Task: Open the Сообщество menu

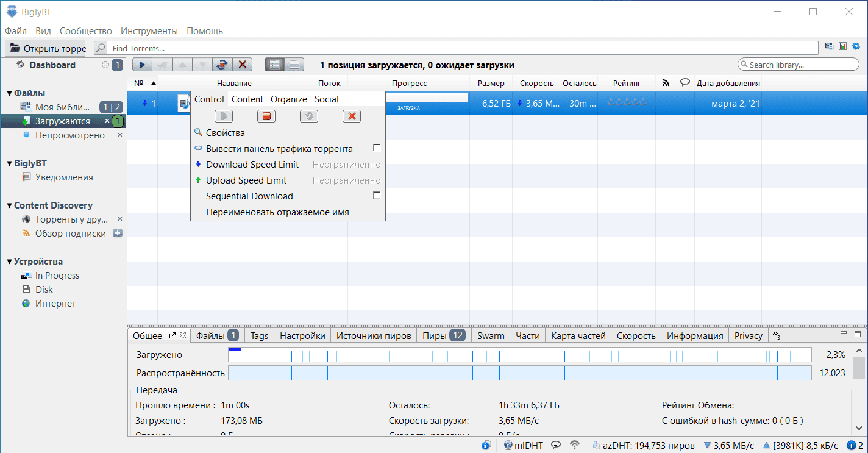Action: [86, 30]
